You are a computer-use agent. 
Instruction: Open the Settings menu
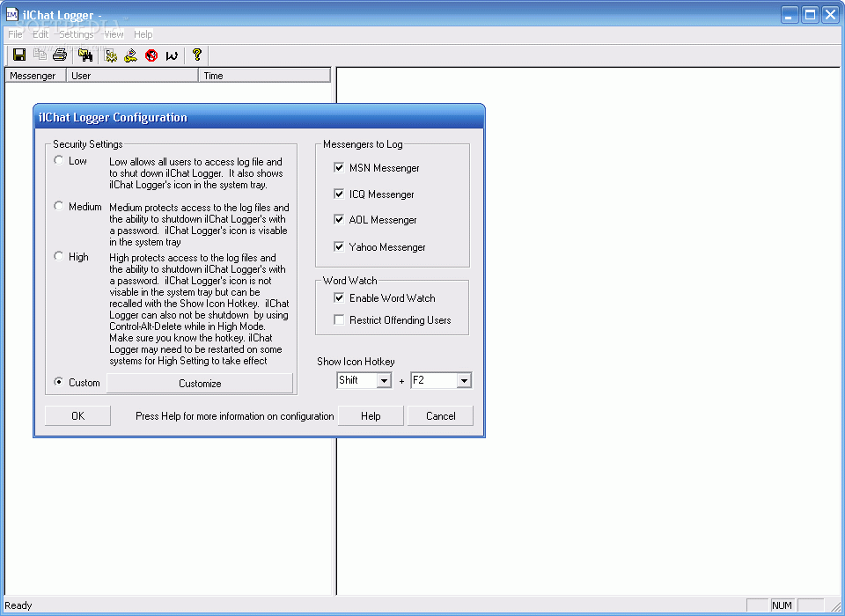(x=76, y=34)
